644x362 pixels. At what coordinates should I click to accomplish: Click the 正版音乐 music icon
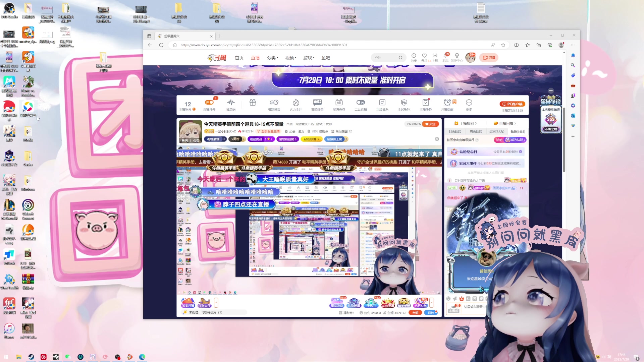[x=382, y=103]
